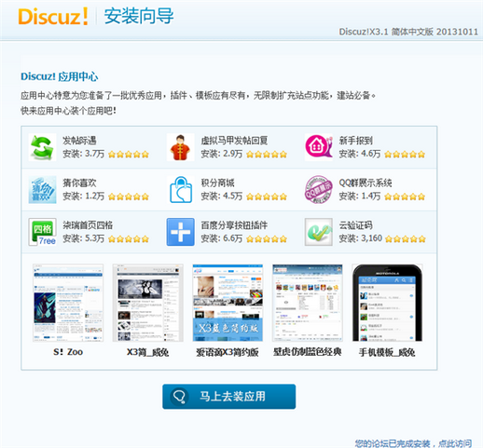Open the purple stamp QQ群展示系统 icon
483x448 pixels.
pos(319,189)
